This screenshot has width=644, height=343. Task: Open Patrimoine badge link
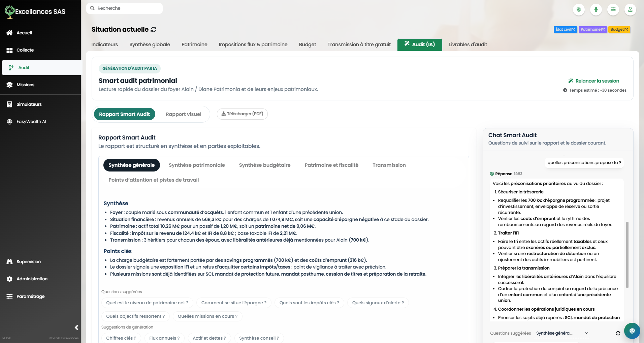[592, 29]
